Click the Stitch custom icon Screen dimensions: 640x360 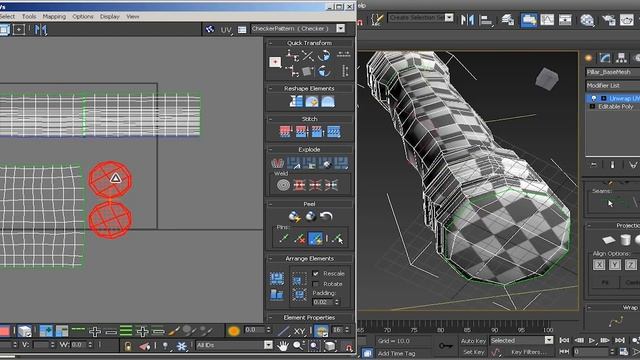click(x=333, y=131)
